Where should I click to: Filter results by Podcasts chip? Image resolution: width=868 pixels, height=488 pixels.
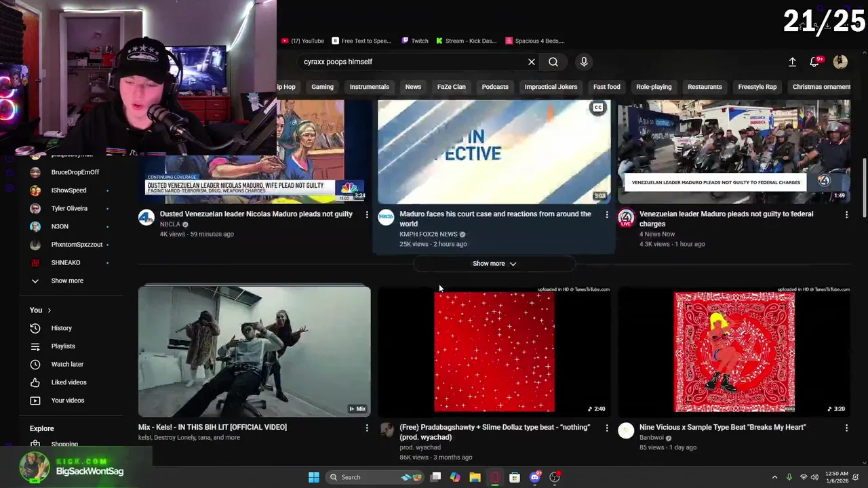coord(495,87)
